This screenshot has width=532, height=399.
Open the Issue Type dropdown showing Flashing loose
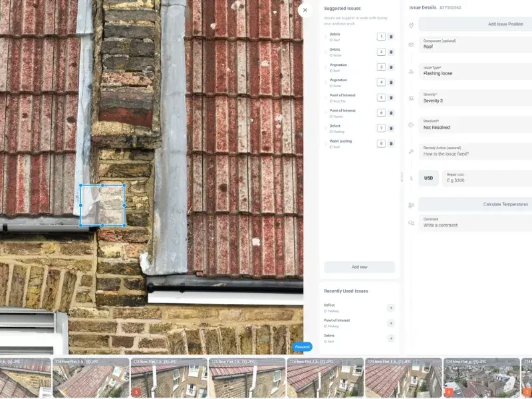[x=475, y=71]
